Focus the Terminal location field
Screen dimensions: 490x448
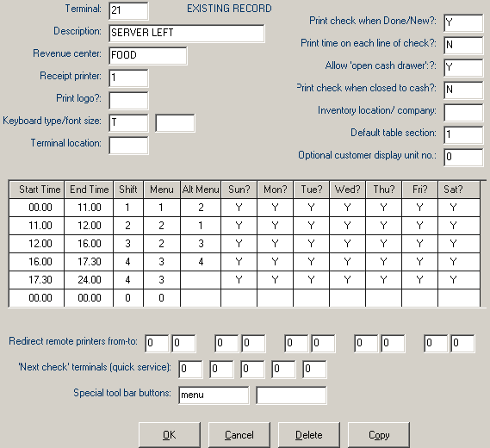pos(128,145)
